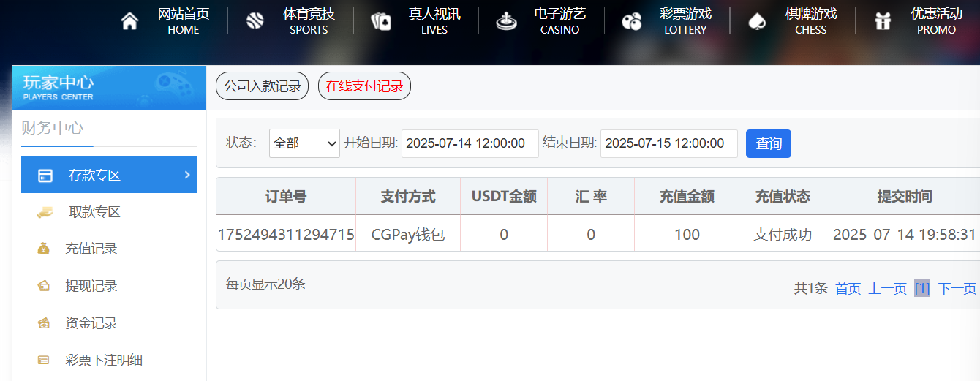Screen dimensions: 980x381
Task: Click the 充值记录 money bag icon
Action: (x=44, y=249)
